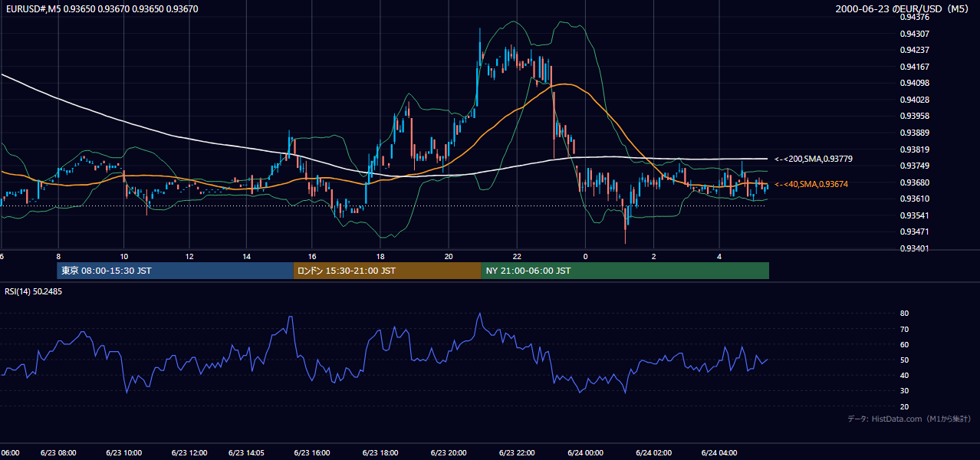Click the 6/23 20:00 time label
This screenshot has width=980, height=460.
click(x=449, y=453)
